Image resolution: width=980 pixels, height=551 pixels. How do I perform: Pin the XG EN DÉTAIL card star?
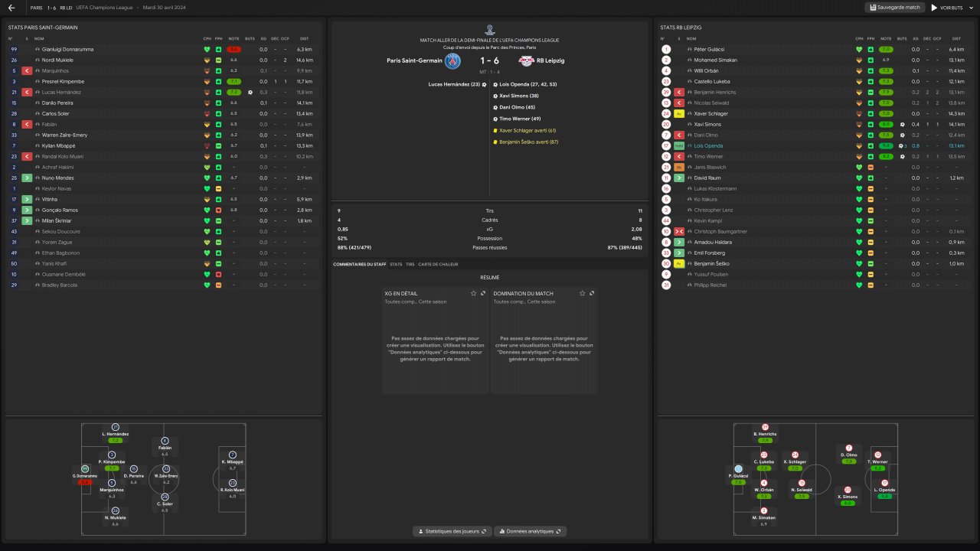474,293
